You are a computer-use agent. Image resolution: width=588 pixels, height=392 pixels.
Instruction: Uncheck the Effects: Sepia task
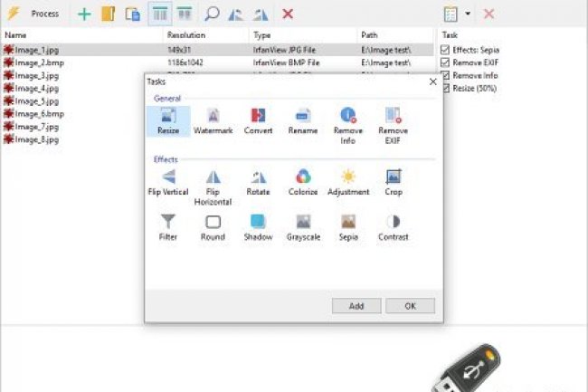(445, 50)
